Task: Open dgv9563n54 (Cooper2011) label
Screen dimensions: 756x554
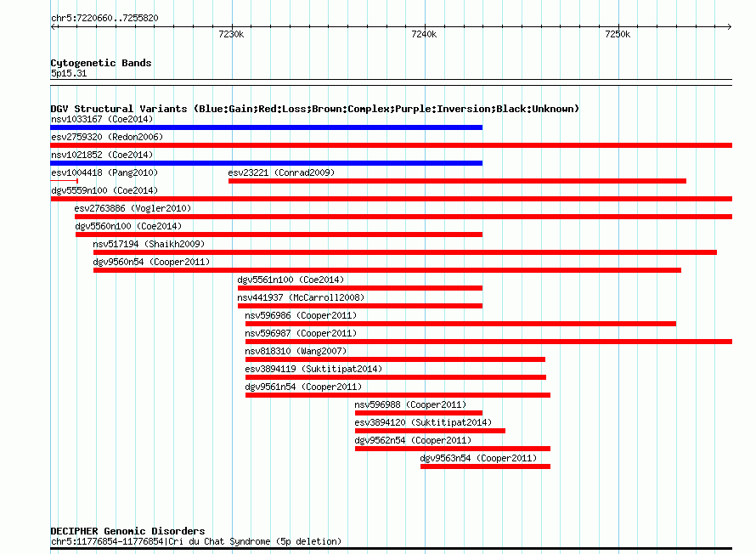Action: pos(478,458)
